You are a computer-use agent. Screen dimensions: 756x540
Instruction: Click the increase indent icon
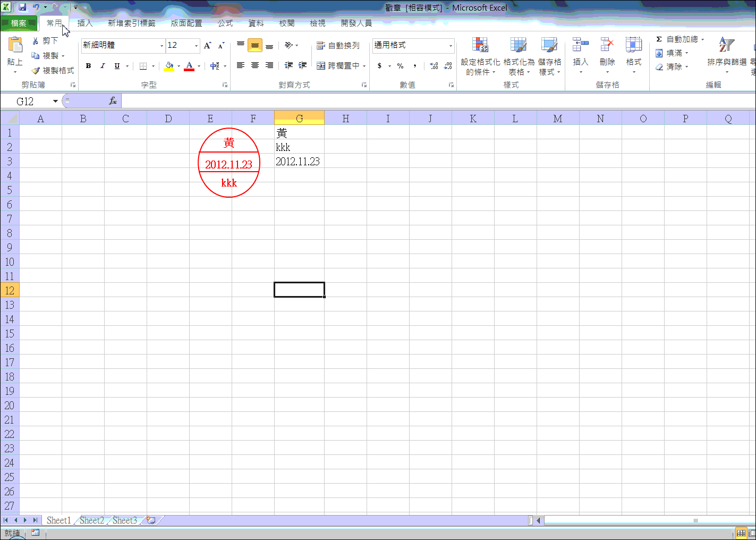[303, 65]
